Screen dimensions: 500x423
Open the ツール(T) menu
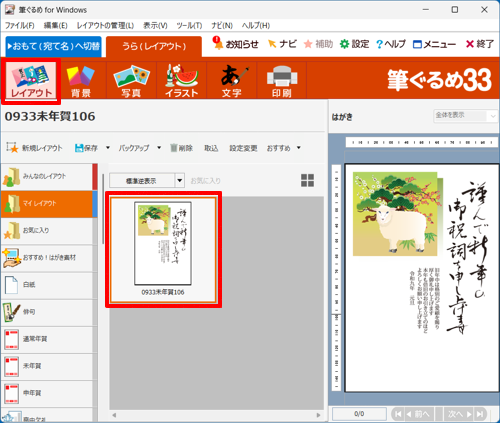[189, 26]
